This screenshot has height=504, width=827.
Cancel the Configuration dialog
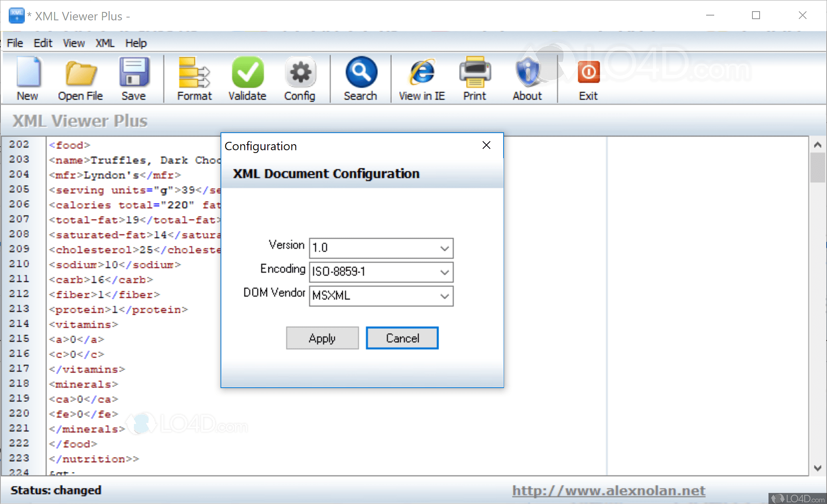point(402,338)
